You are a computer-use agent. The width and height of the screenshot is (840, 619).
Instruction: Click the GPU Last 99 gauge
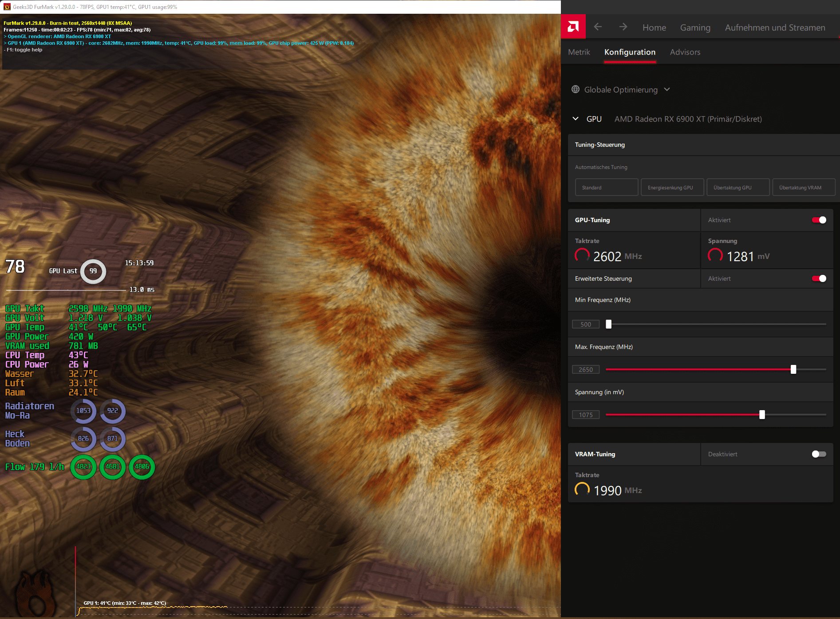(x=93, y=271)
